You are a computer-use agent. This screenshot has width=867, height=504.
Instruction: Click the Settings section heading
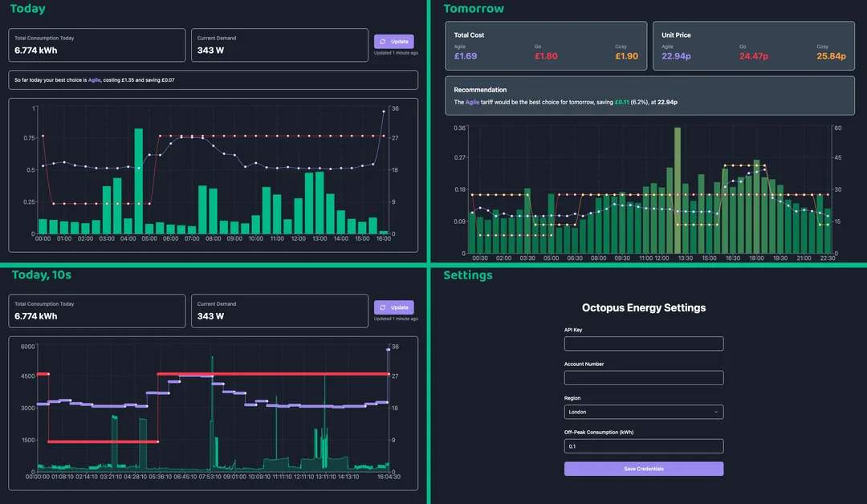coord(468,274)
